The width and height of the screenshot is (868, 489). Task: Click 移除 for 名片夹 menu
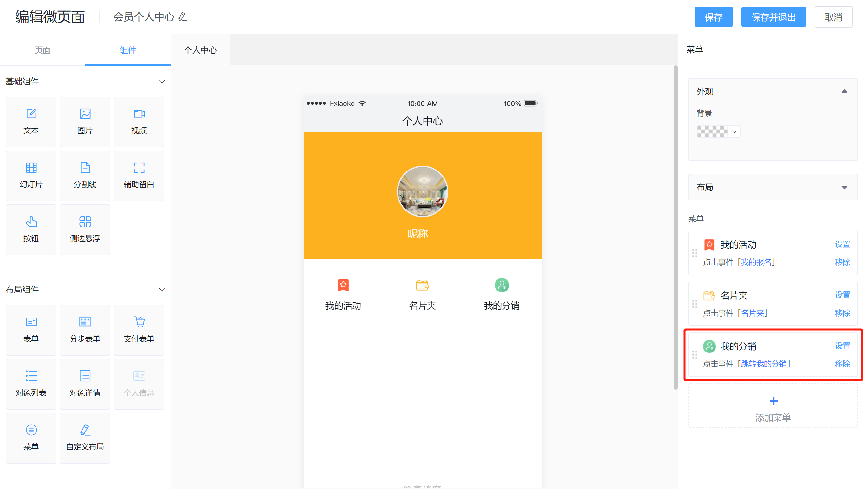tap(842, 313)
